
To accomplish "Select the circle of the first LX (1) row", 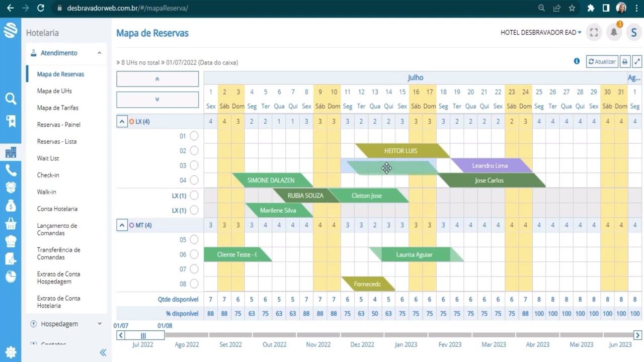I will tap(194, 196).
